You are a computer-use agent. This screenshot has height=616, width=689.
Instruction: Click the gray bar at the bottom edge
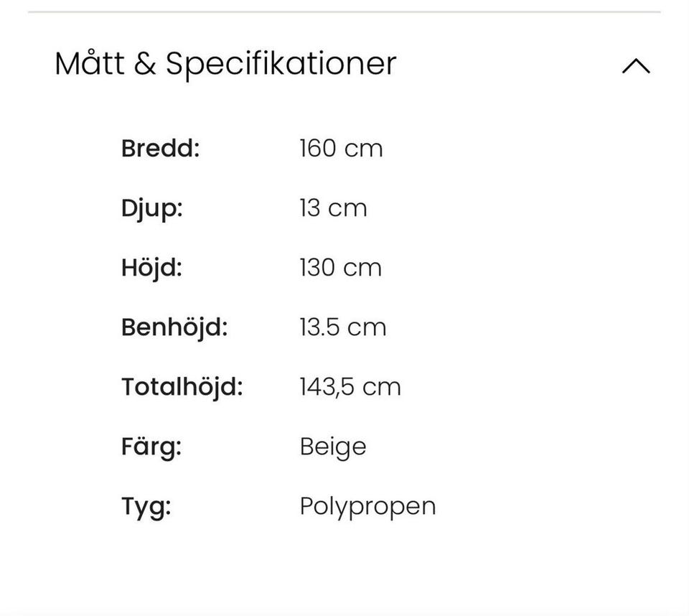point(344,612)
